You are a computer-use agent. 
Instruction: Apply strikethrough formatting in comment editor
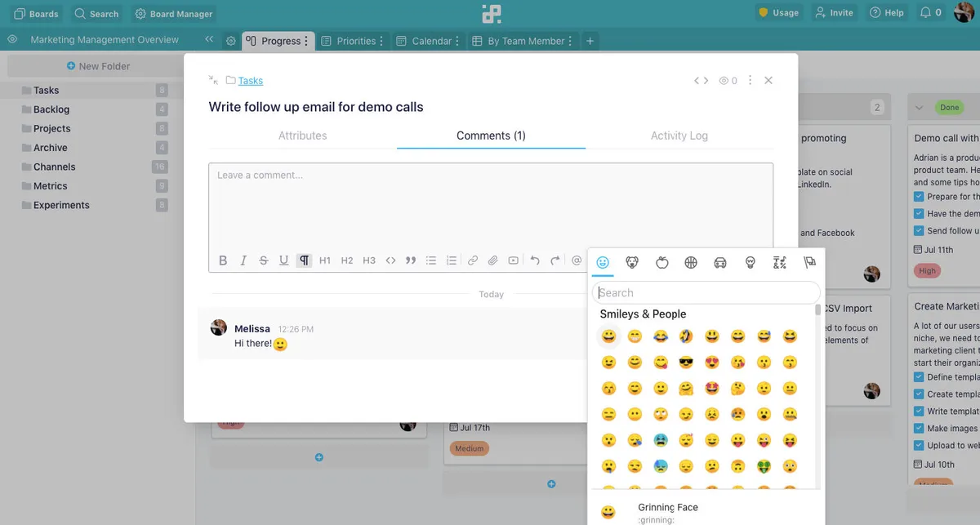[263, 260]
